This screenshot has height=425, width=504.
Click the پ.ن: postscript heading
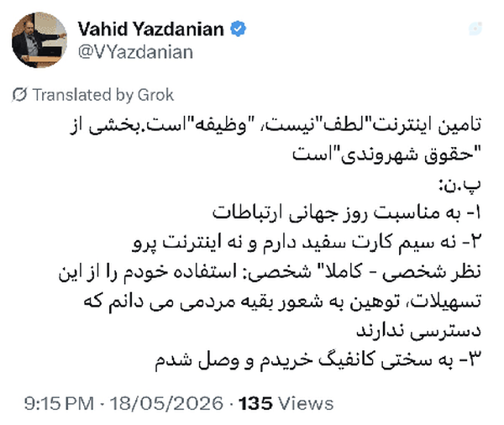tap(460, 185)
